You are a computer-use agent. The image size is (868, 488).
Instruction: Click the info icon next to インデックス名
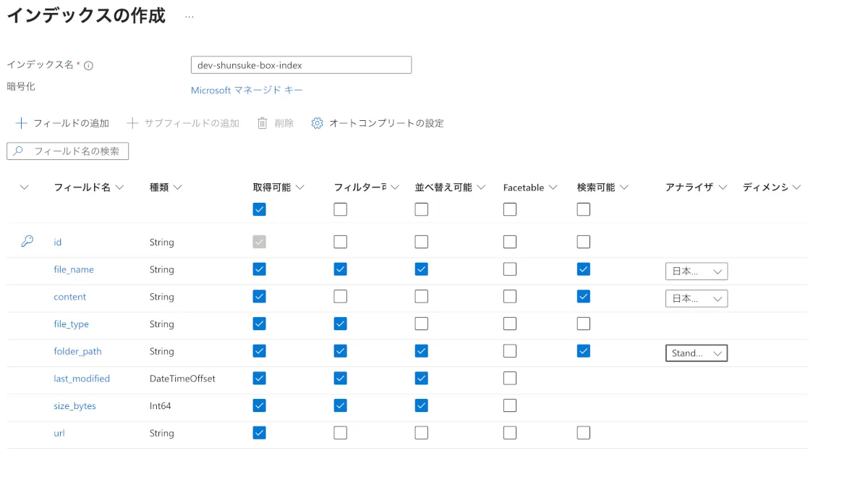88,65
